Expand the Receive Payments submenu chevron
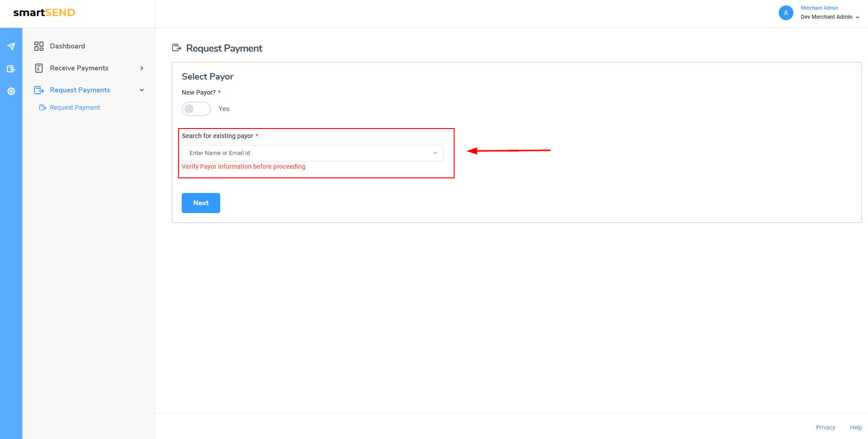Viewport: 868px width, 439px height. 142,68
